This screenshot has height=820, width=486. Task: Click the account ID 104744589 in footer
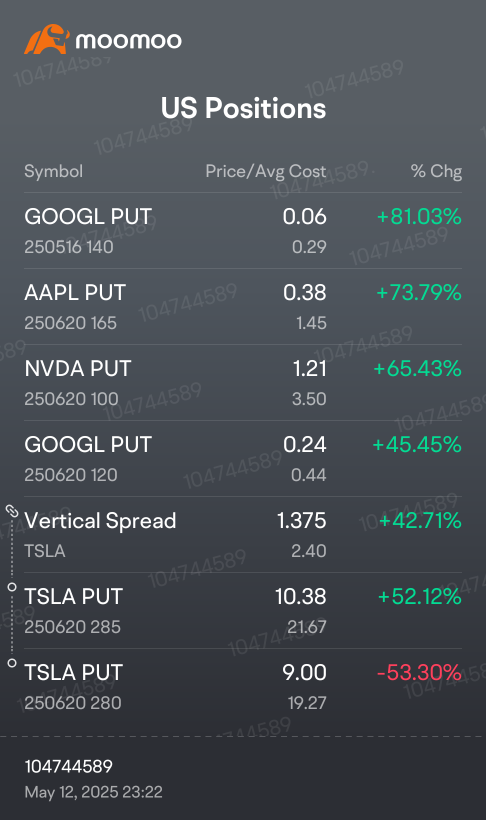69,766
